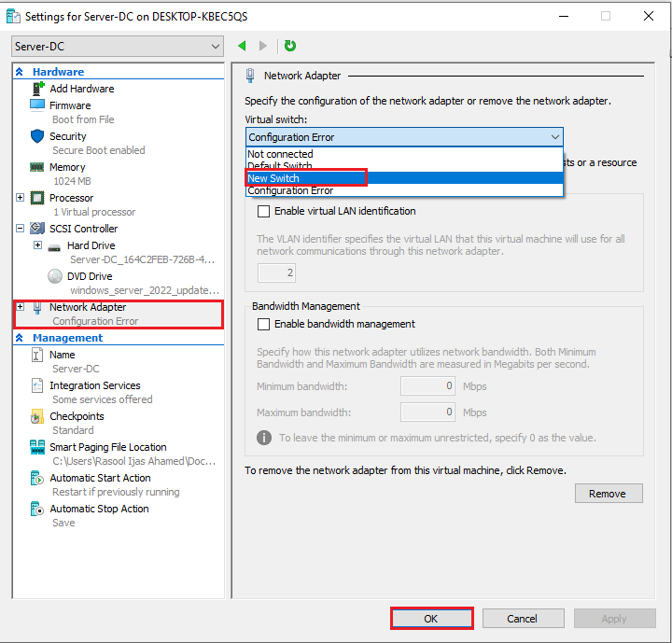Select Memory item in the tree
The height and width of the screenshot is (643, 672).
click(67, 167)
